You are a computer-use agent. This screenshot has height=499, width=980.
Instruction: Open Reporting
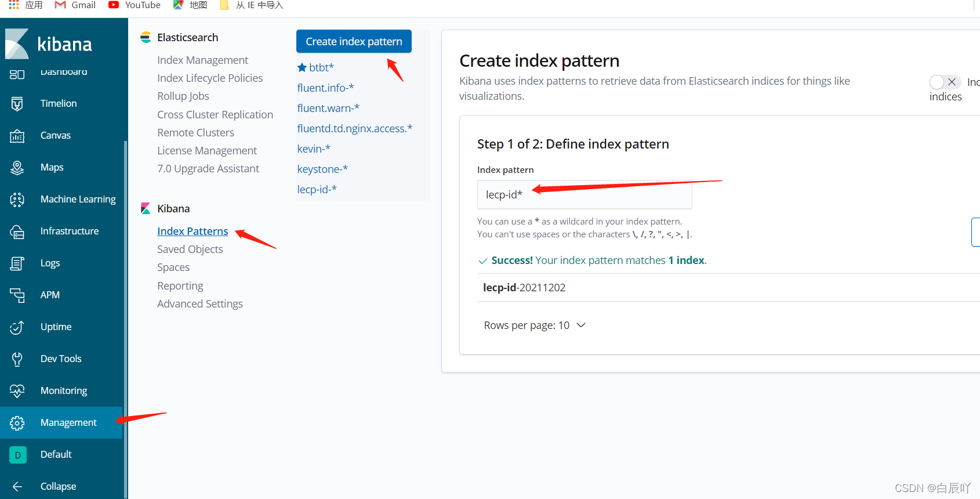pos(180,286)
